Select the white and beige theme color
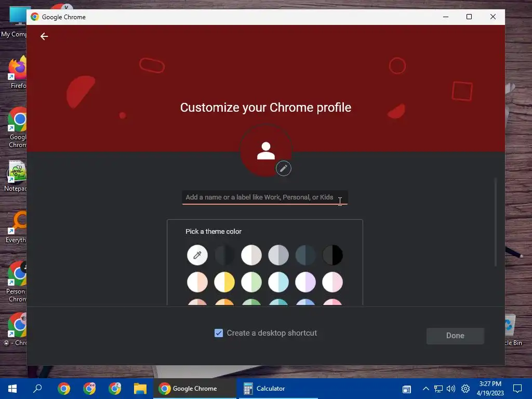 251,255
